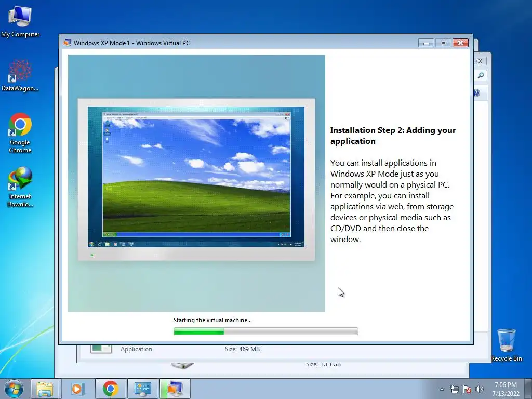Launch Google Chrome from desktop shortcut
This screenshot has width=532, height=399.
(x=20, y=132)
